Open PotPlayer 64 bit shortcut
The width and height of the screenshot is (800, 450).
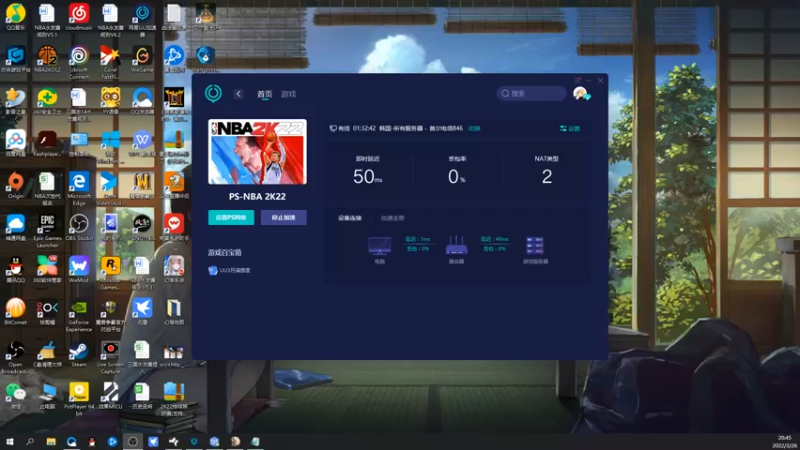pyautogui.click(x=79, y=399)
